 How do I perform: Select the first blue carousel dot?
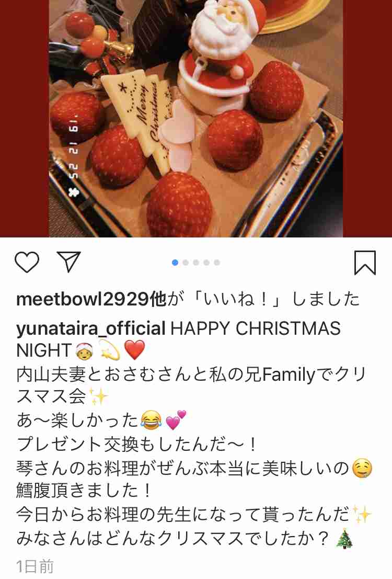pos(175,263)
